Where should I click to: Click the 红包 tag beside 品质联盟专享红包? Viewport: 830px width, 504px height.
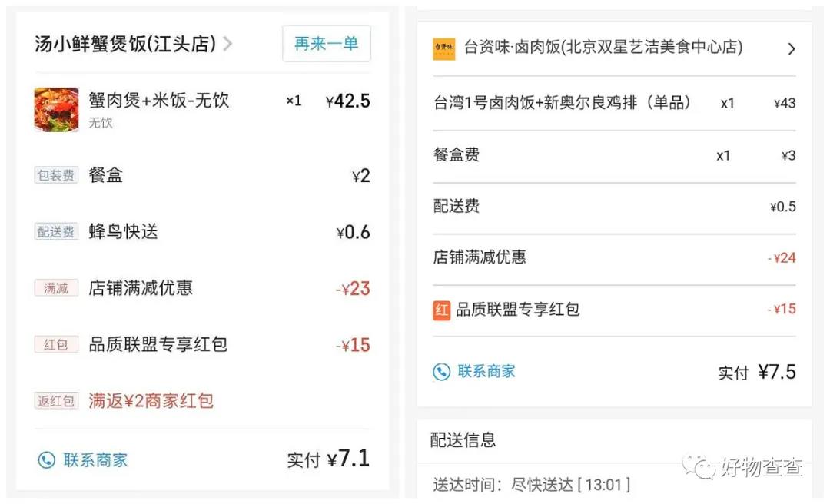56,344
